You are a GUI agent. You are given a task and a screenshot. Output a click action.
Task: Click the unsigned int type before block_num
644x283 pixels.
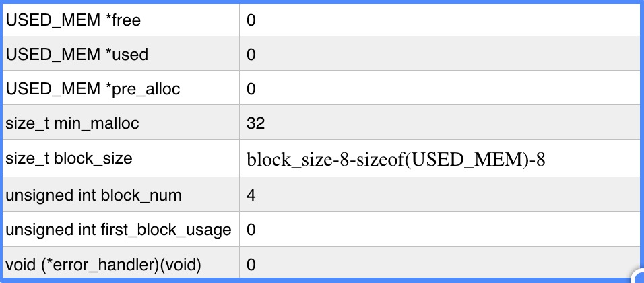50,195
